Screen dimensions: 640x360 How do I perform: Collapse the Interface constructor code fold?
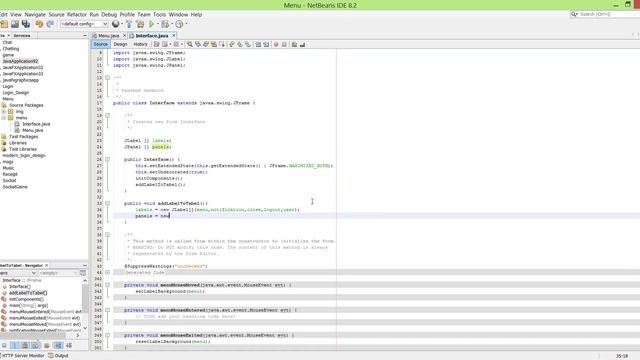[x=107, y=160]
